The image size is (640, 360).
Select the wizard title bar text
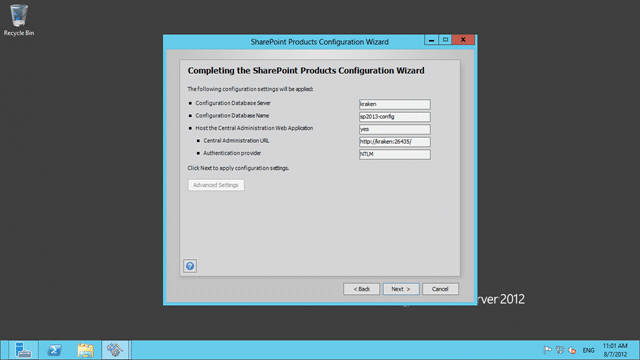319,42
